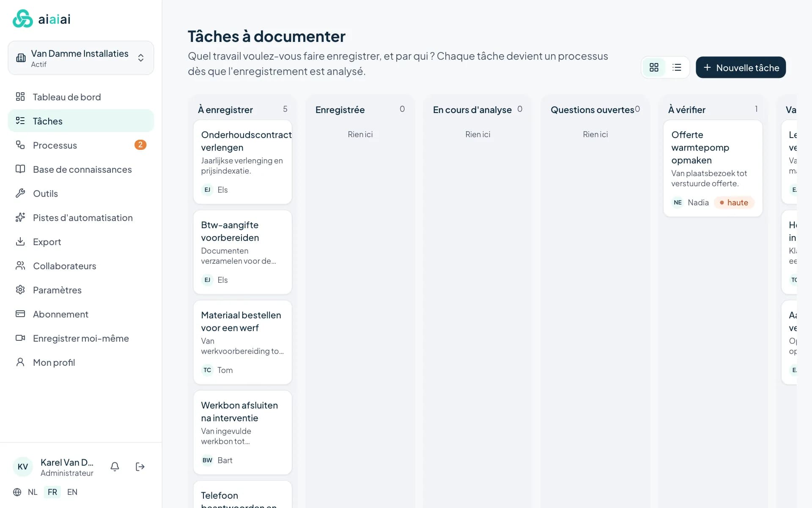
Task: Open Base de connaissances page
Action: 81,169
